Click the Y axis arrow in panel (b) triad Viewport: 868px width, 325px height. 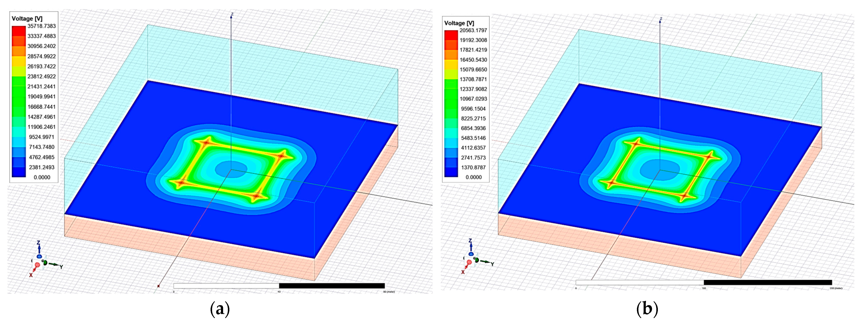pos(485,261)
